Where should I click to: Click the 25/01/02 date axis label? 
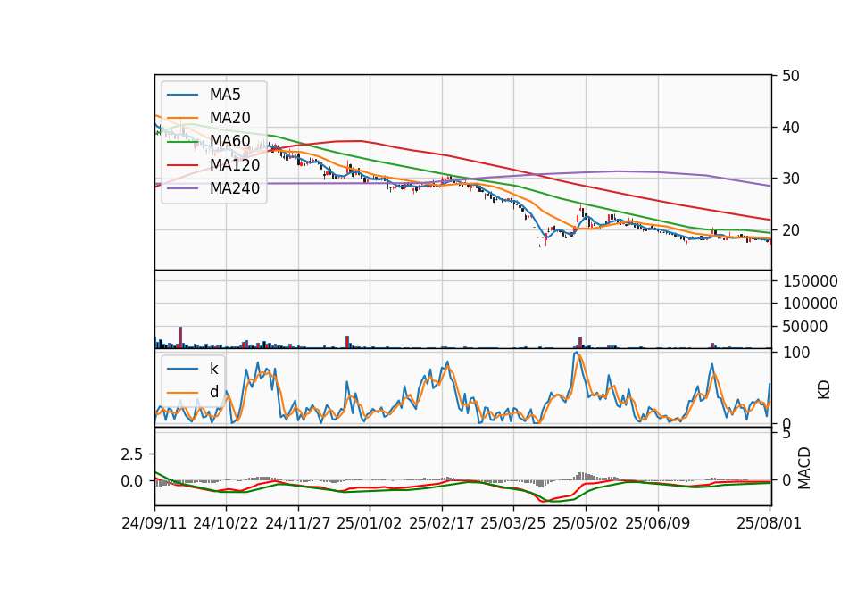coord(370,523)
